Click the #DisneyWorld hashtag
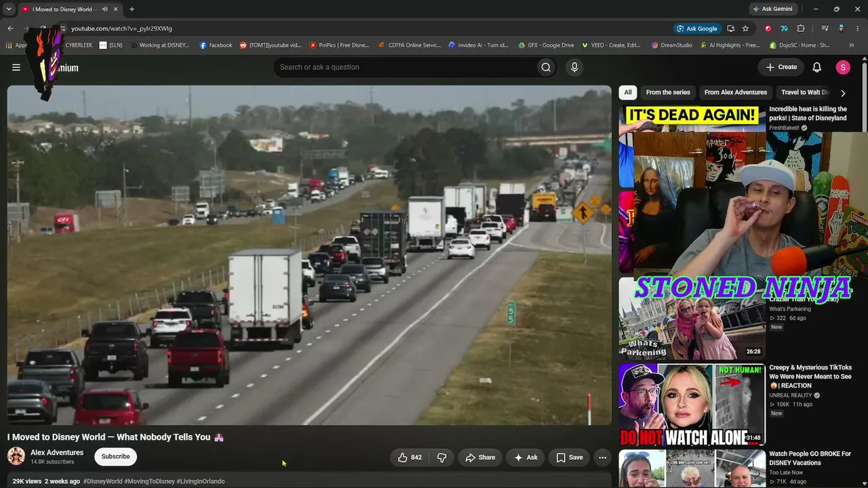The height and width of the screenshot is (488, 868). click(102, 481)
